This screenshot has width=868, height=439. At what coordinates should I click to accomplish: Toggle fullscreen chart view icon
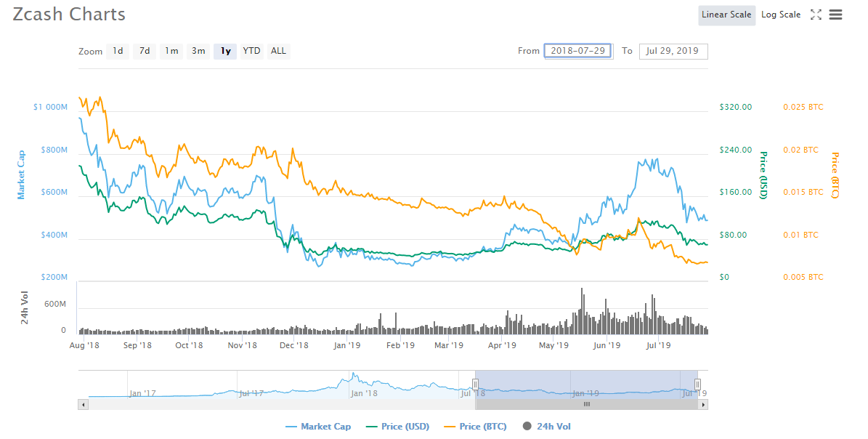(x=816, y=15)
